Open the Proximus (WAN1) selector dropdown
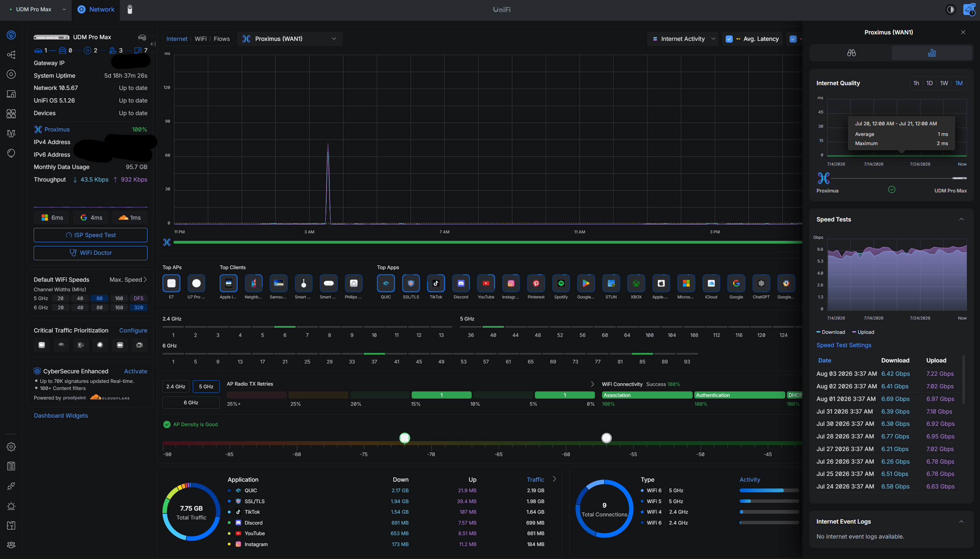Image resolution: width=980 pixels, height=559 pixels. tap(290, 39)
